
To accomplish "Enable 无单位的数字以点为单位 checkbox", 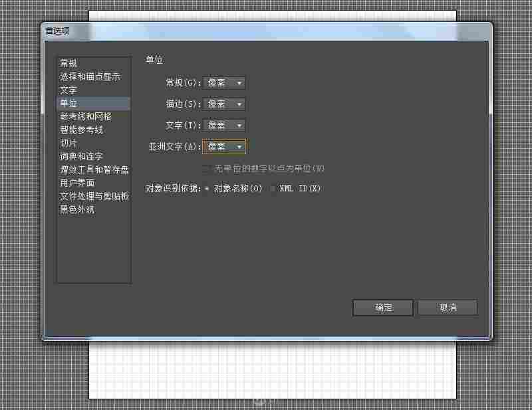I will click(x=206, y=168).
